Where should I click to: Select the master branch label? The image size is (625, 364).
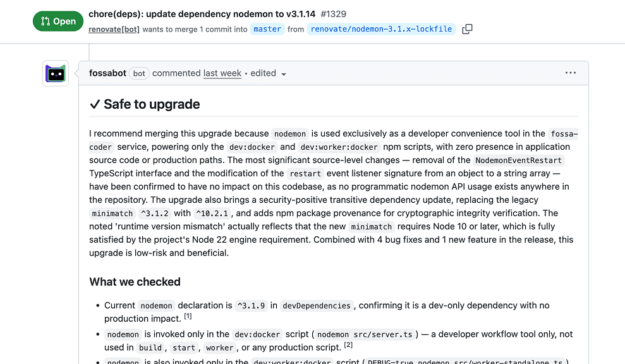pos(267,29)
